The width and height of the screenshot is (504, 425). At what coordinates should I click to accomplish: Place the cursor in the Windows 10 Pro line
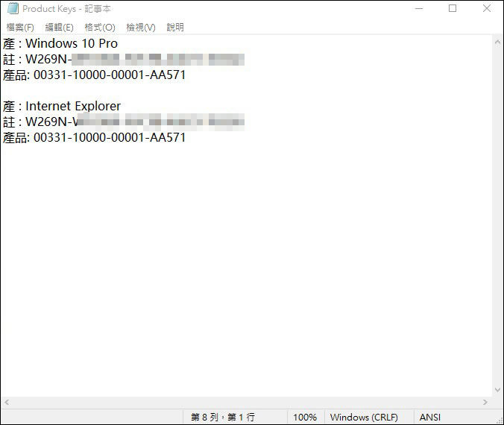72,43
